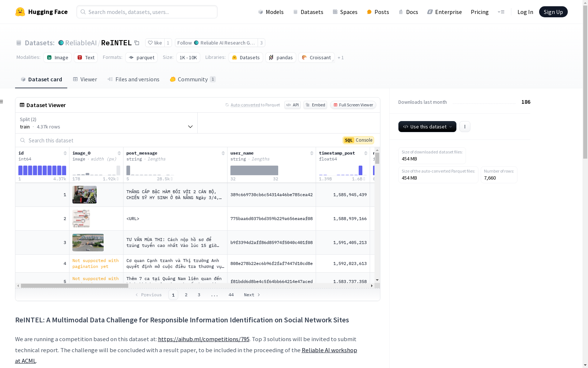Image resolution: width=588 pixels, height=368 pixels.
Task: Open the Datasets page
Action: [x=308, y=12]
